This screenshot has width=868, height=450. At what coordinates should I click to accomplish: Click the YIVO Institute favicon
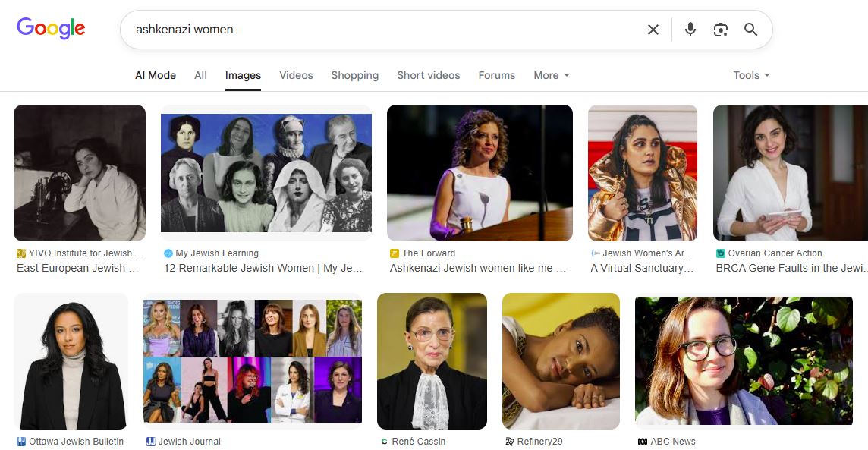pyautogui.click(x=21, y=253)
